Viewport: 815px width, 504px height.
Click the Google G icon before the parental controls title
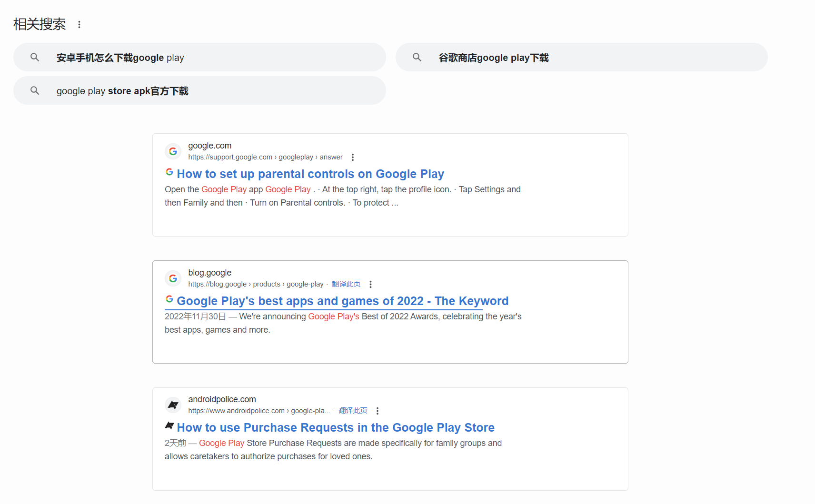coord(169,172)
